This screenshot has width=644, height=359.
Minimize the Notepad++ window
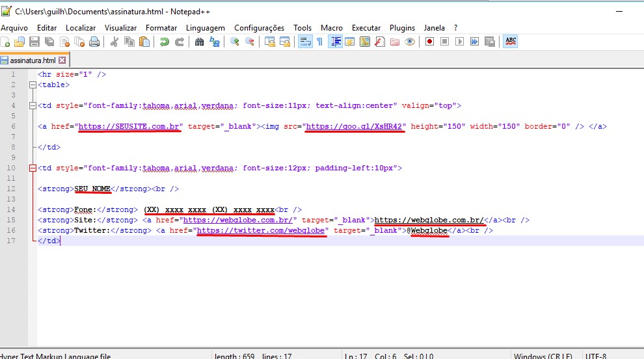[x=619, y=12]
